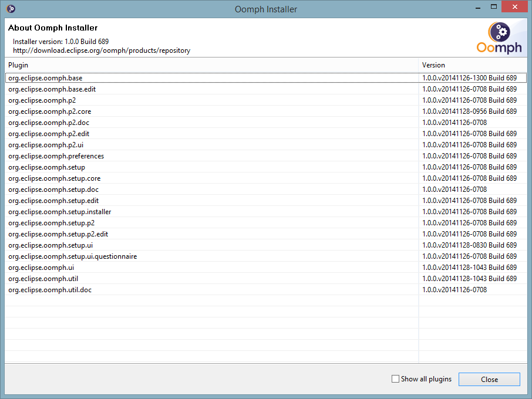The width and height of the screenshot is (532, 399).
Task: Minimize the Oomph Installer window
Action: tap(478, 8)
